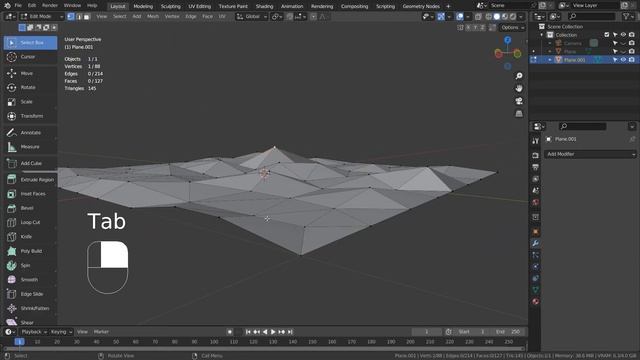This screenshot has width=640, height=360.
Task: Switch to the Modeling workspace tab
Action: pos(143,6)
